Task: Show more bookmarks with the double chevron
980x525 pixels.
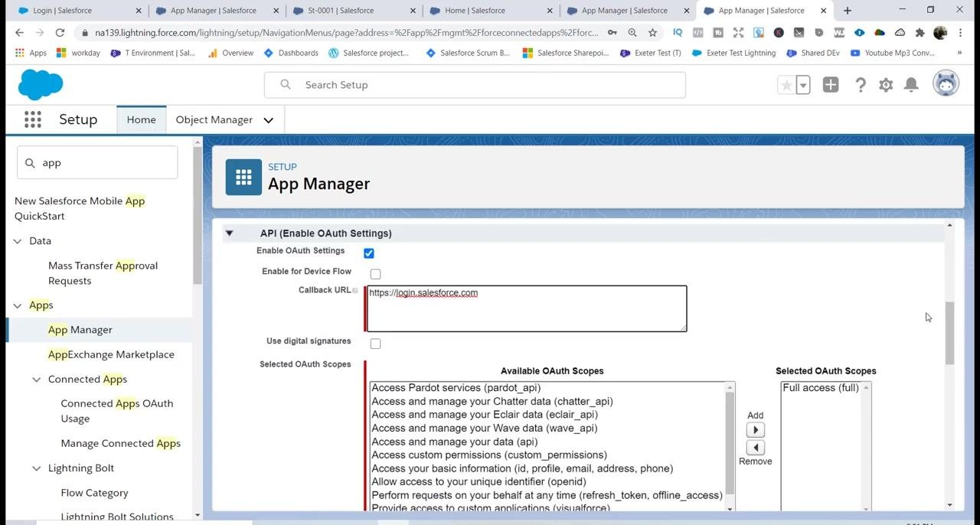Action: pos(959,53)
